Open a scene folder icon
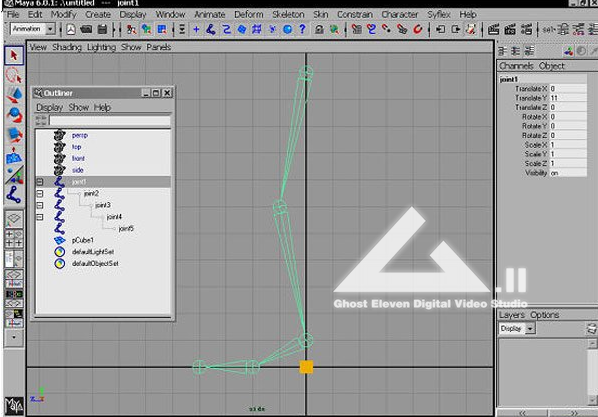This screenshot has height=417, width=598. 87,29
